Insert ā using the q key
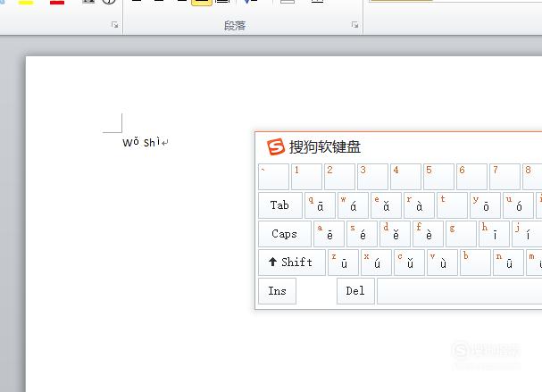The width and height of the screenshot is (542, 392). point(320,205)
